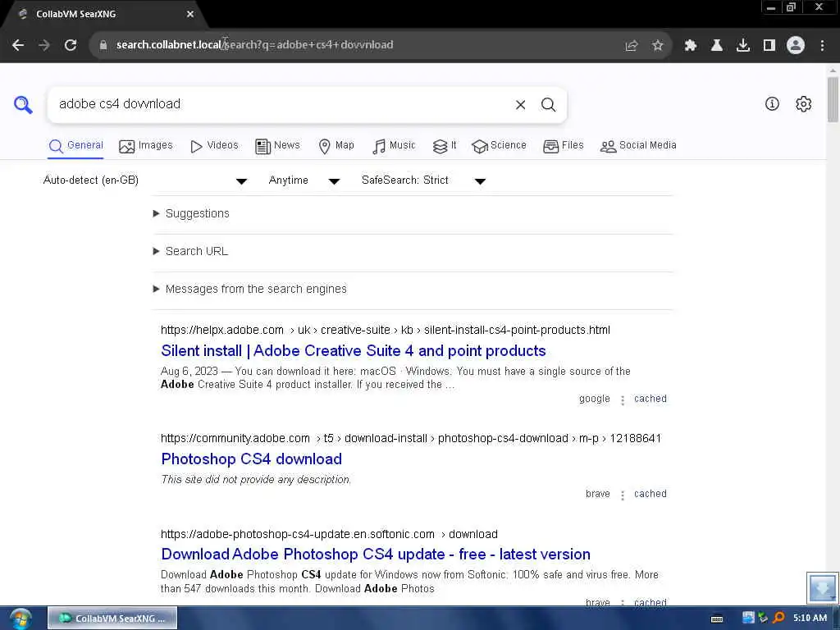Open the extensions puzzle icon

[690, 46]
